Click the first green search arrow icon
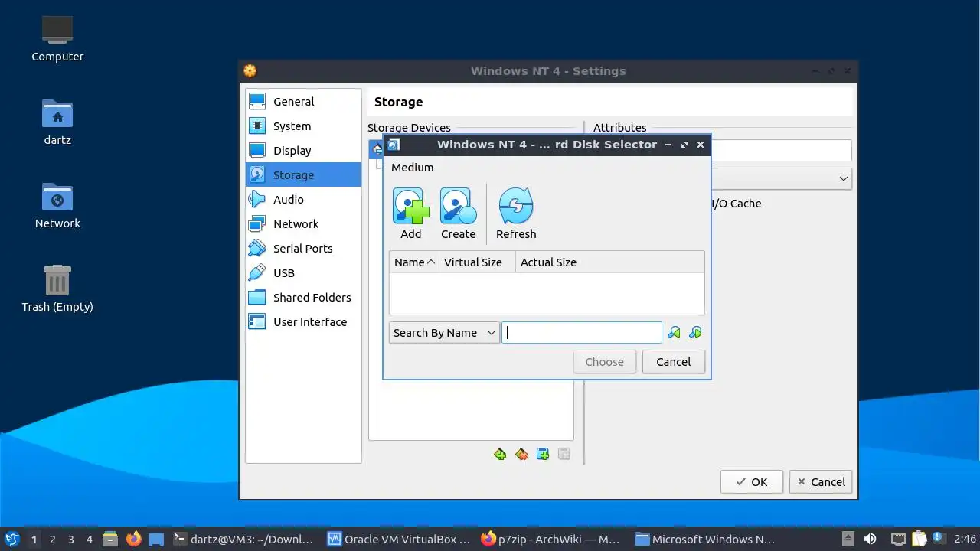 click(674, 333)
